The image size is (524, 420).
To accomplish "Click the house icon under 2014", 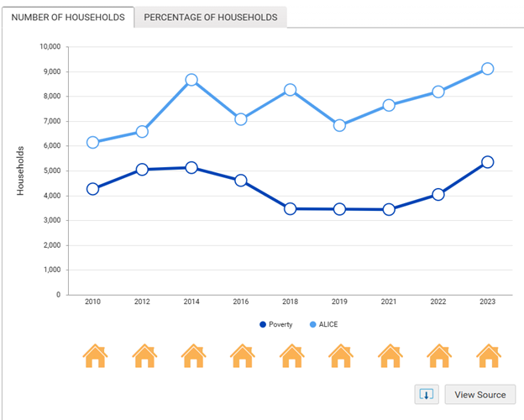I will coord(193,356).
